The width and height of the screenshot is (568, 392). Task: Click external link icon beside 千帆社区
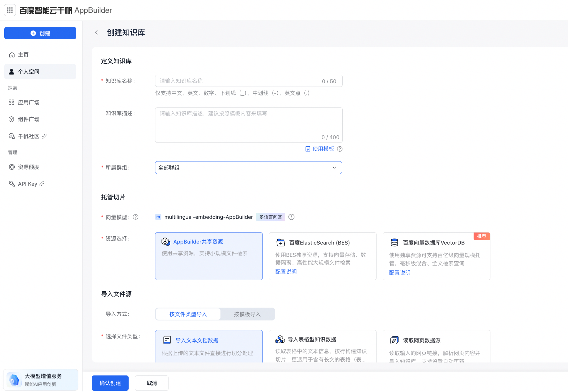tap(44, 136)
